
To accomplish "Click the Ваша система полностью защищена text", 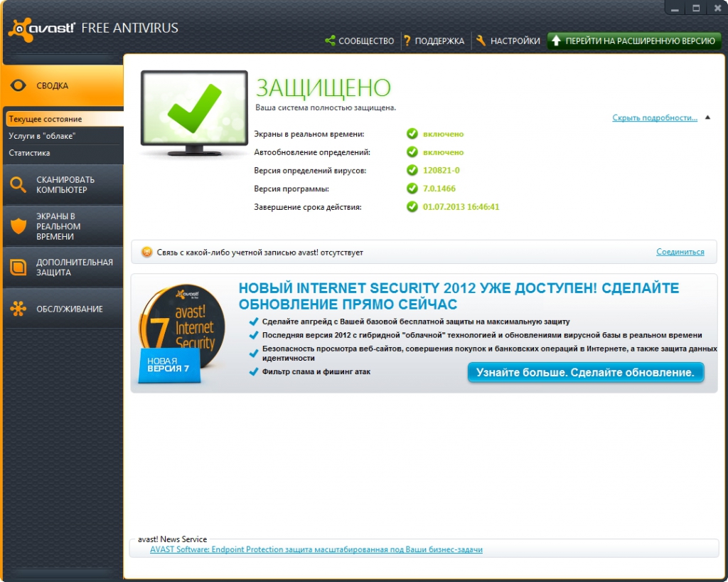I will coord(326,107).
